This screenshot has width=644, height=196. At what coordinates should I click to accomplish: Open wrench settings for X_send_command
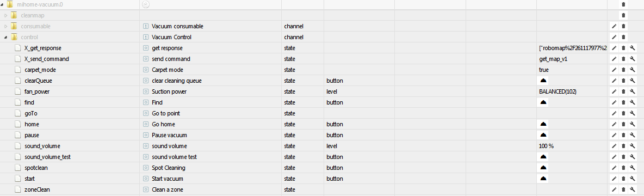pos(633,59)
